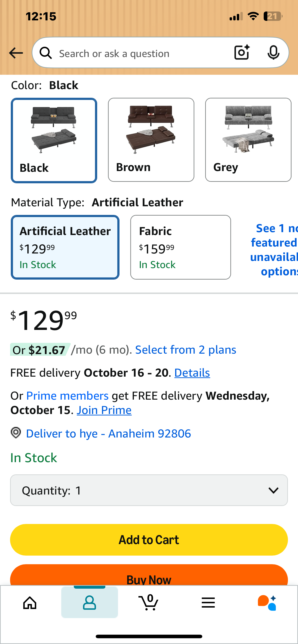Viewport: 298px width, 644px height.
Task: Open camera lens visual search
Action: 242,53
